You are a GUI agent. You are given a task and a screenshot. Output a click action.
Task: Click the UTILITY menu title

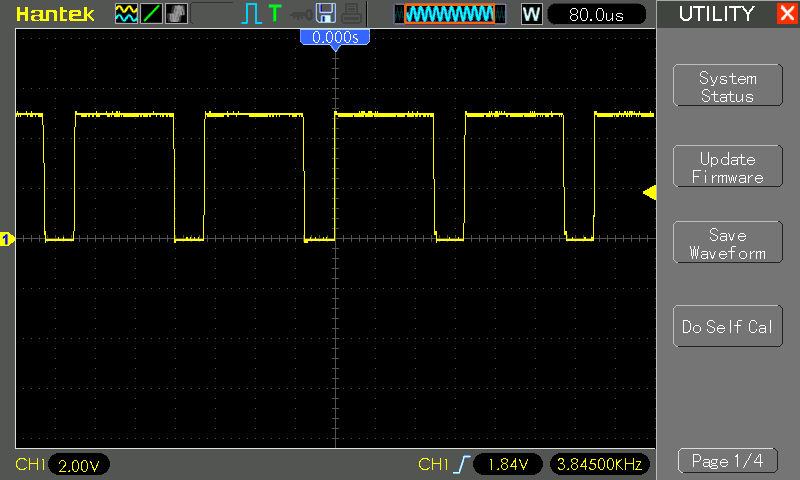(x=716, y=14)
